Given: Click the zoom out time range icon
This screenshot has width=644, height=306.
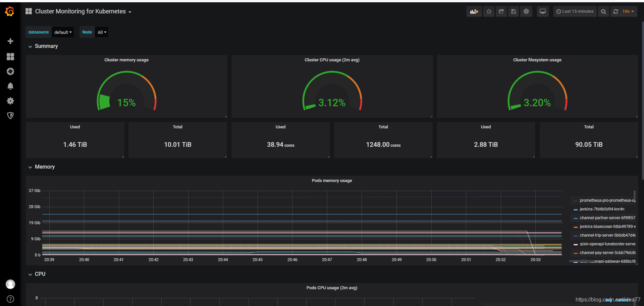Looking at the screenshot, I should (603, 11).
